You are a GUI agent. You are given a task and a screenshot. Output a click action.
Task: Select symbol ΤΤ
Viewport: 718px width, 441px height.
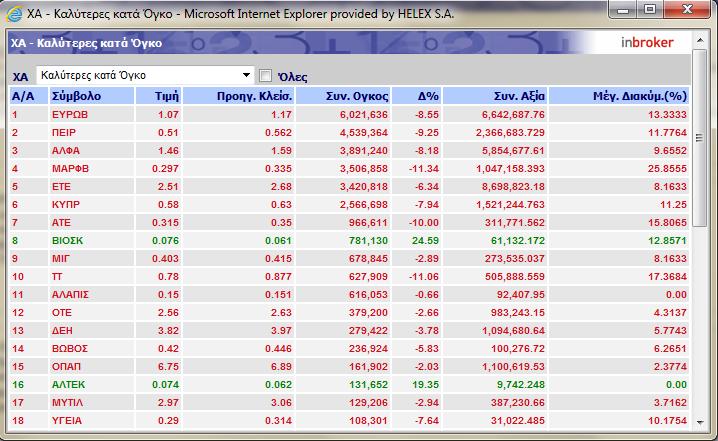tap(57, 277)
